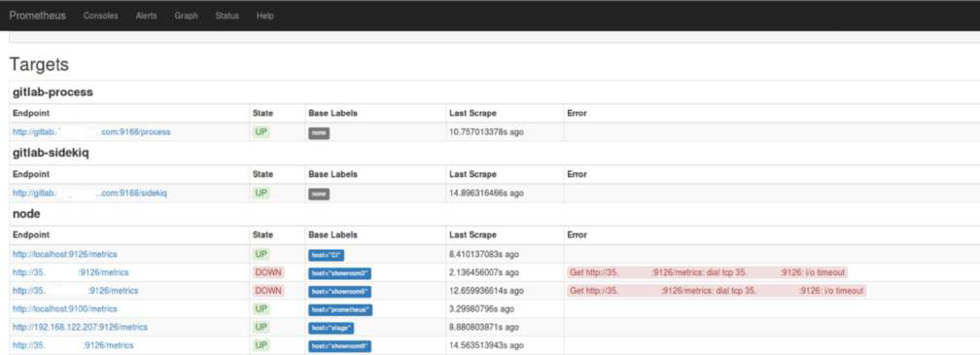
Task: Select the gitlab-process section heading
Action: click(x=52, y=91)
